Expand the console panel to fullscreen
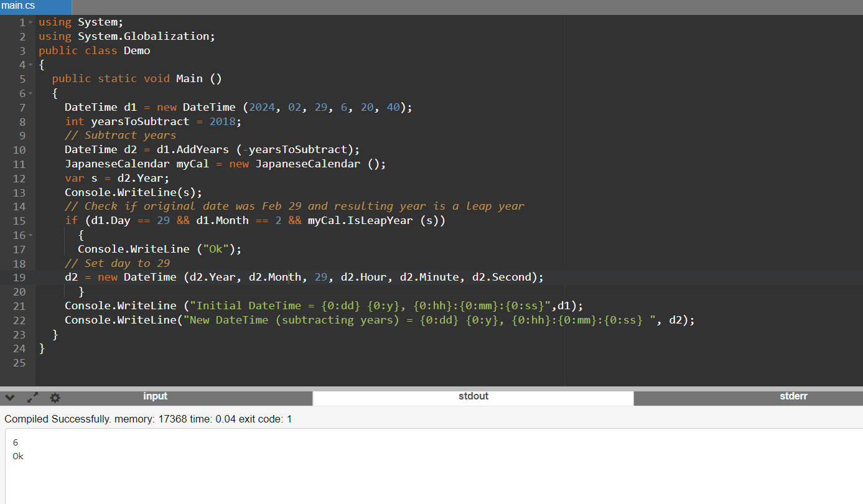Screen dimensions: 863x504 pyautogui.click(x=32, y=398)
